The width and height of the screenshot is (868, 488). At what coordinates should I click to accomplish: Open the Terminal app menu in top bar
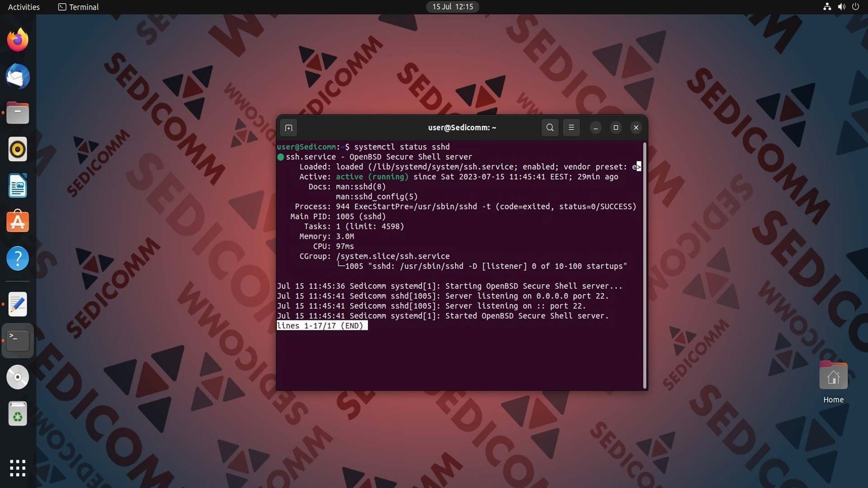pos(78,7)
